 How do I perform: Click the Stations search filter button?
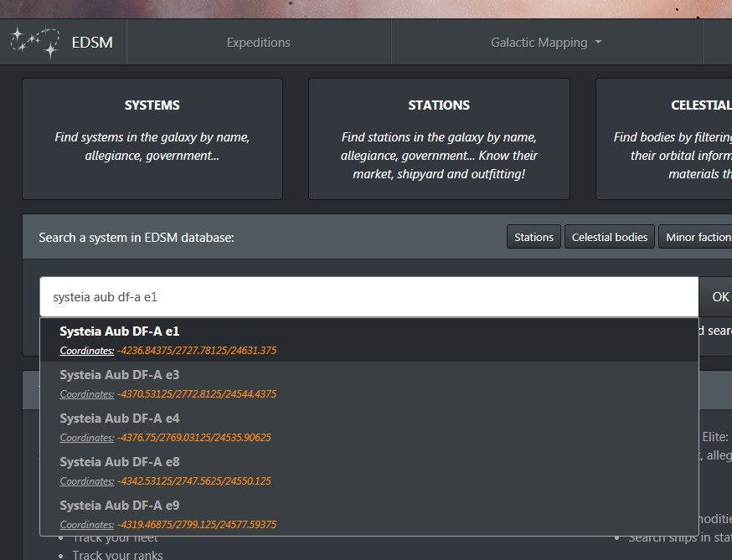pyautogui.click(x=534, y=237)
